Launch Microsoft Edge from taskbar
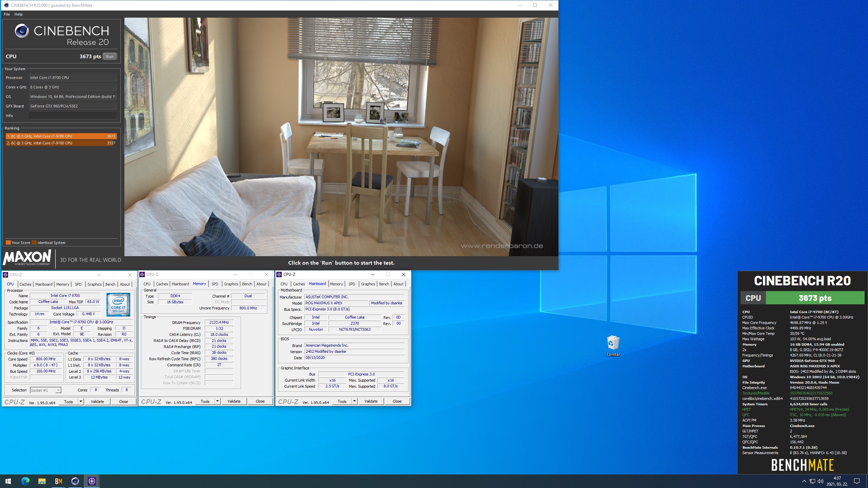The height and width of the screenshot is (488, 868). coord(25,481)
